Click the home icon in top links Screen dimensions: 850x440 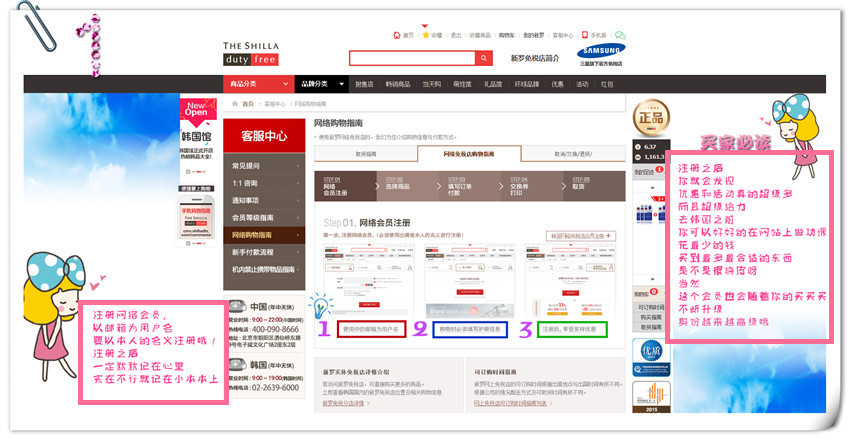[x=396, y=35]
